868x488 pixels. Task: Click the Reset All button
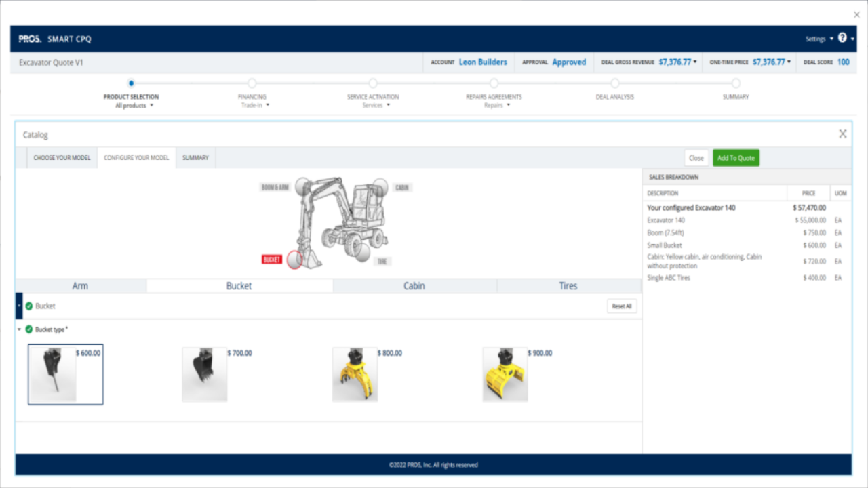click(x=622, y=306)
